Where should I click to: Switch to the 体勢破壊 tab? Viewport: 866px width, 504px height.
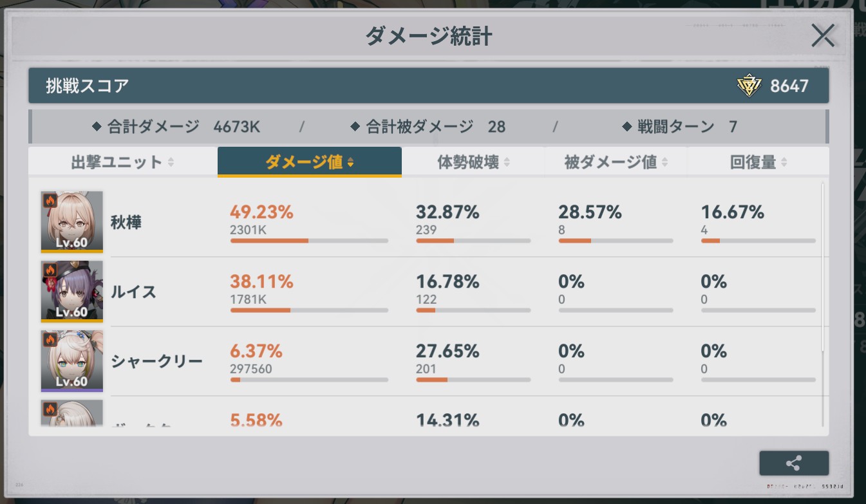[468, 162]
